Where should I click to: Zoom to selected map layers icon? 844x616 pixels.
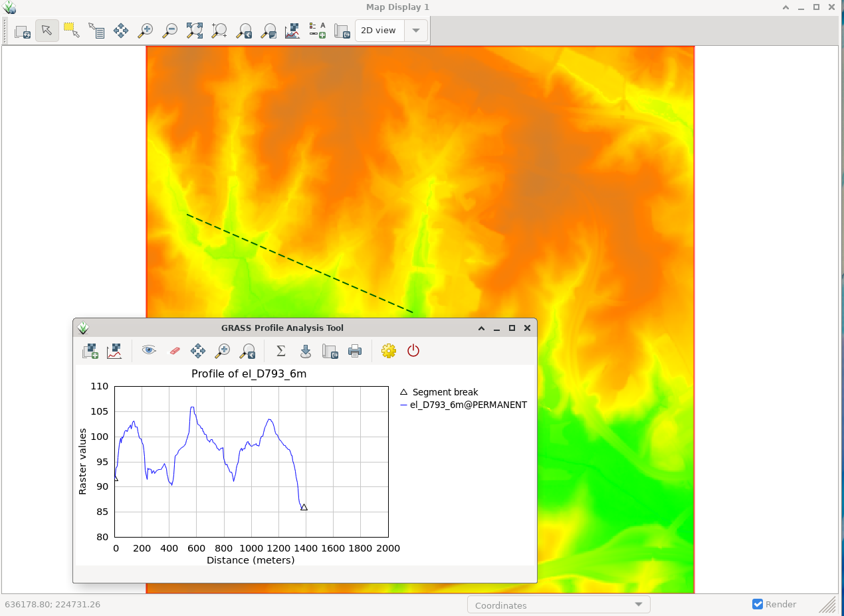195,31
